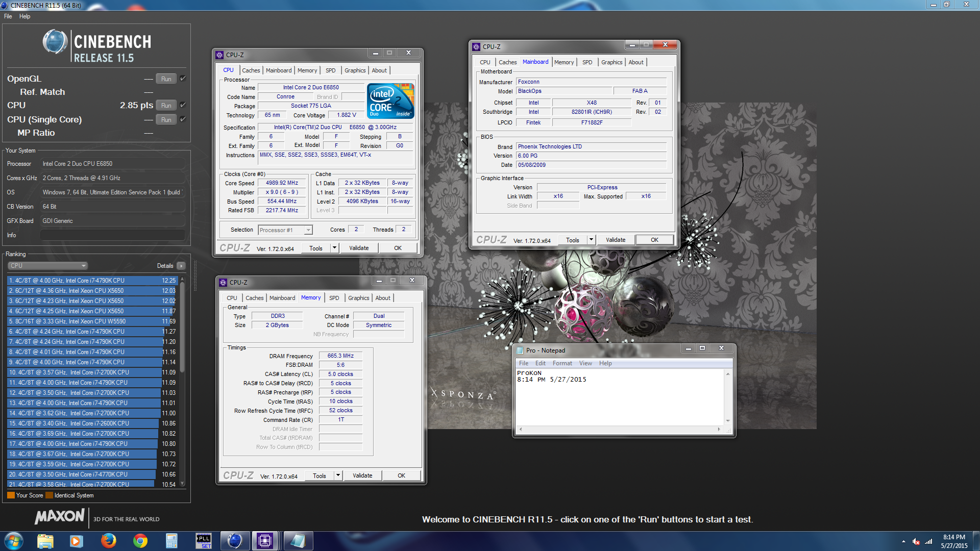Open Firefox from the taskbar
This screenshot has height=551, width=980.
pyautogui.click(x=108, y=541)
